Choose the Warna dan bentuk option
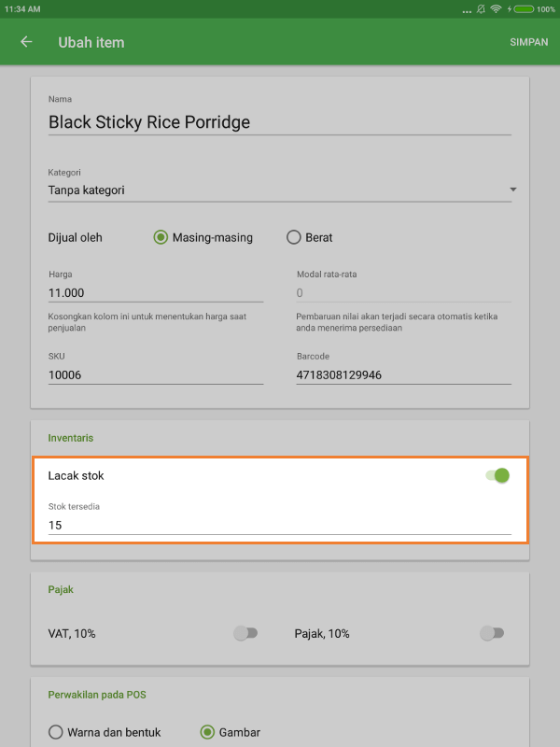Viewport: 560px width, 747px height. coord(56,732)
